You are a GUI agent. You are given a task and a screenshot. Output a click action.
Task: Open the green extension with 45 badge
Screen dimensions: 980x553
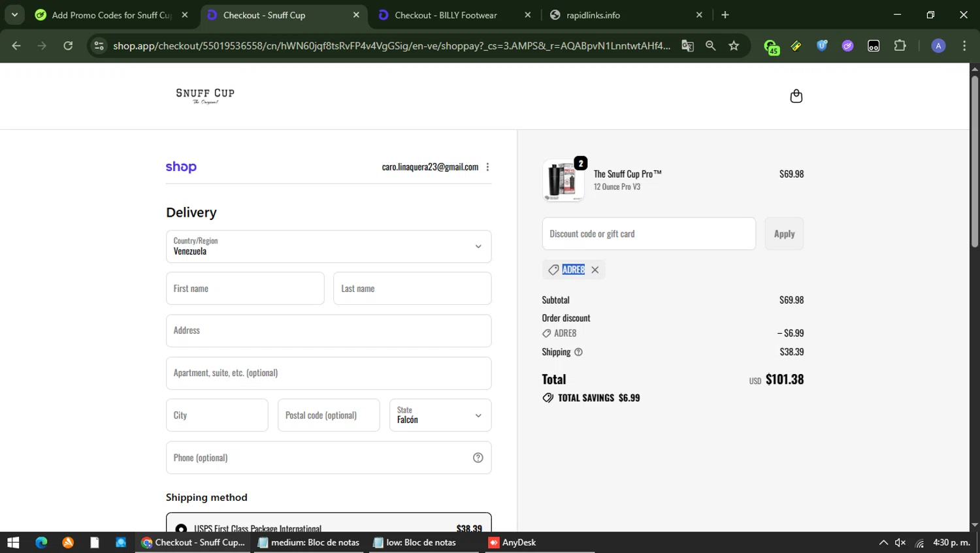772,46
